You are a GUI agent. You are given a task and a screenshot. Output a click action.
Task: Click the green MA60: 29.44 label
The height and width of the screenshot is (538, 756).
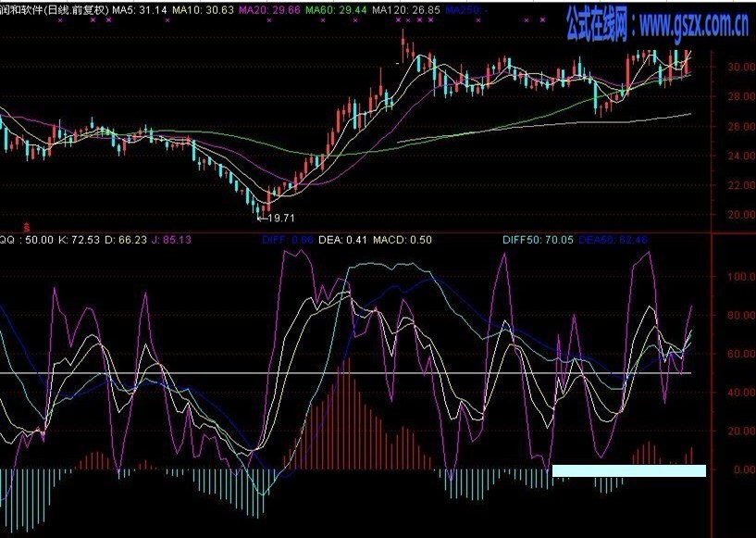[x=336, y=9]
